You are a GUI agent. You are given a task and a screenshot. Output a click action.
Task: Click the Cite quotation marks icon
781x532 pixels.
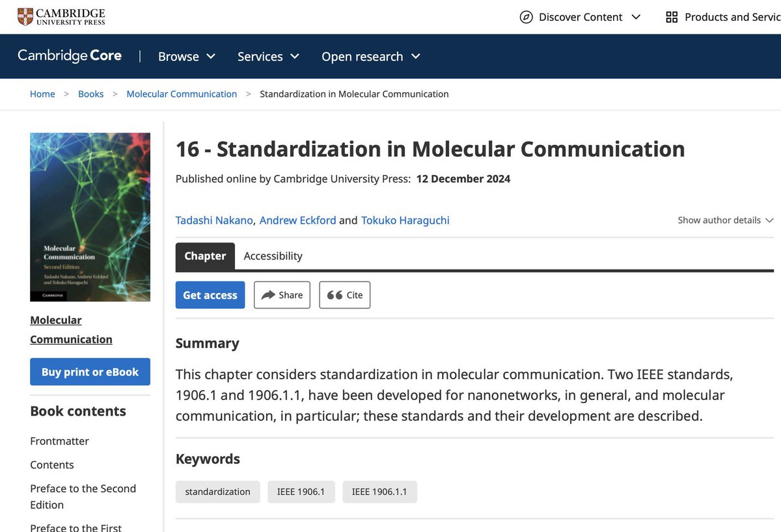coord(335,295)
